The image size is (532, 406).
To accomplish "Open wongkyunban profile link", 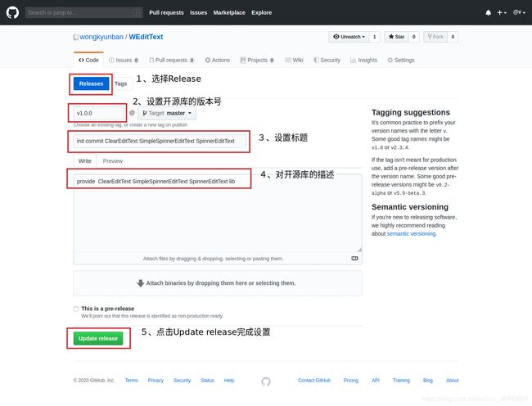I will [x=101, y=37].
